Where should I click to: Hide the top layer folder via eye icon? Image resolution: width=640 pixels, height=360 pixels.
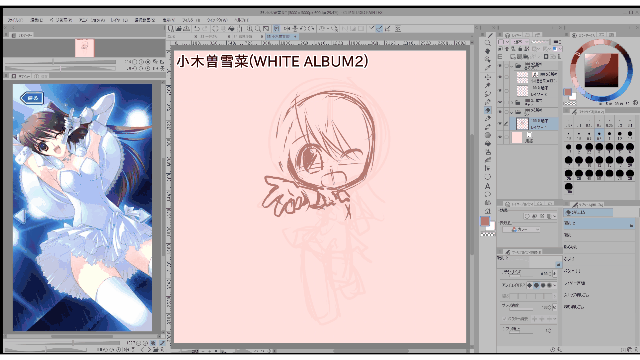(x=500, y=65)
